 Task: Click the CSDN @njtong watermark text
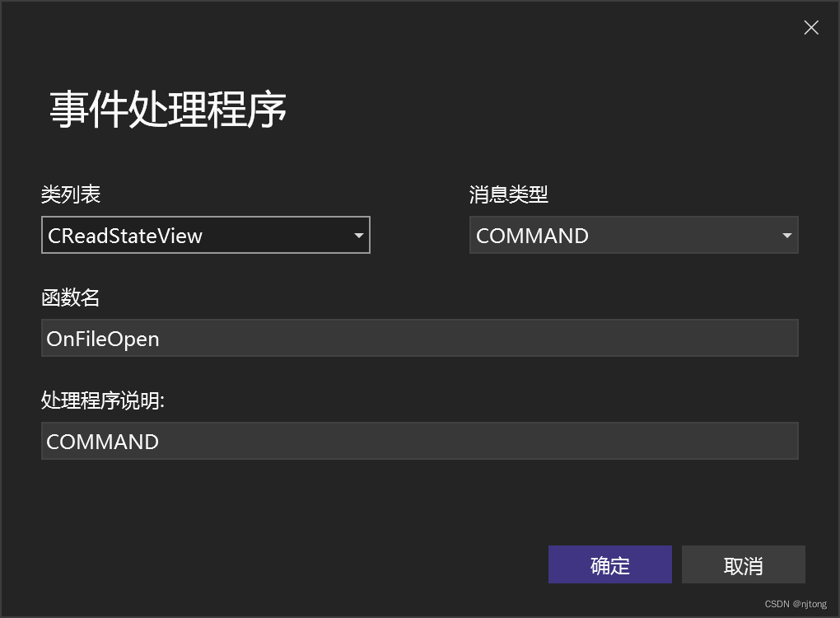[x=796, y=604]
